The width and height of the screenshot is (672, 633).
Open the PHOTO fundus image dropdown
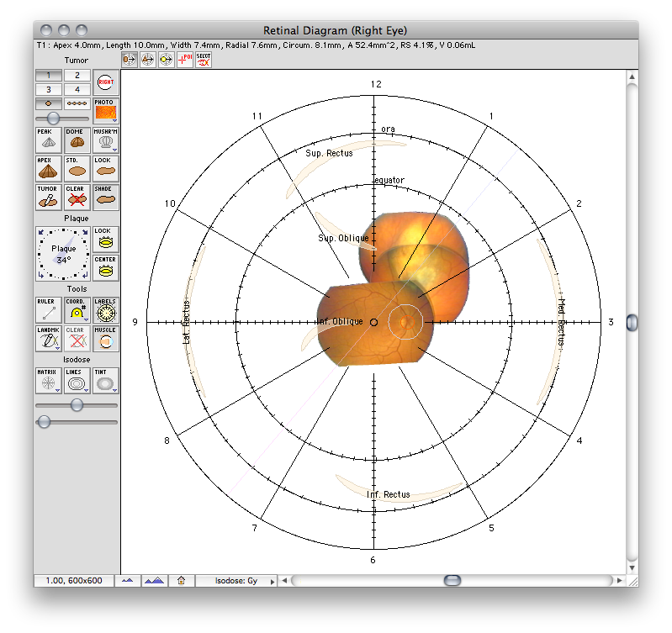pos(105,111)
